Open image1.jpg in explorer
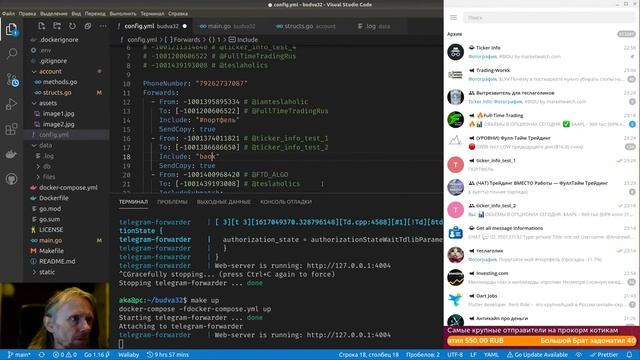The height and width of the screenshot is (360, 640). tap(58, 114)
